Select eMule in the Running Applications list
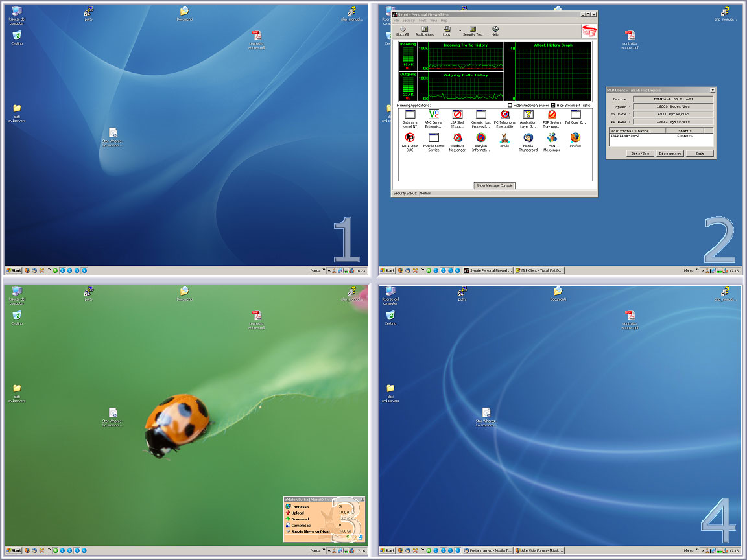This screenshot has height=560, width=747. point(504,139)
